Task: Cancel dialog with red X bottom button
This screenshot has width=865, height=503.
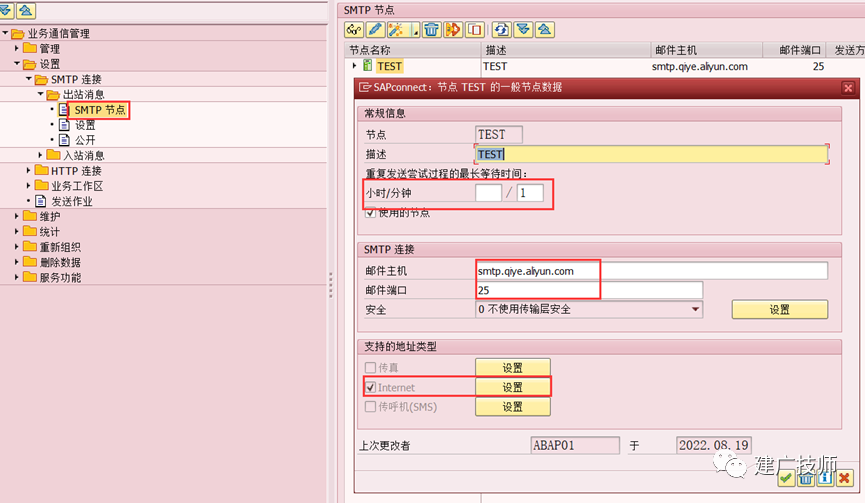Action: (x=844, y=478)
